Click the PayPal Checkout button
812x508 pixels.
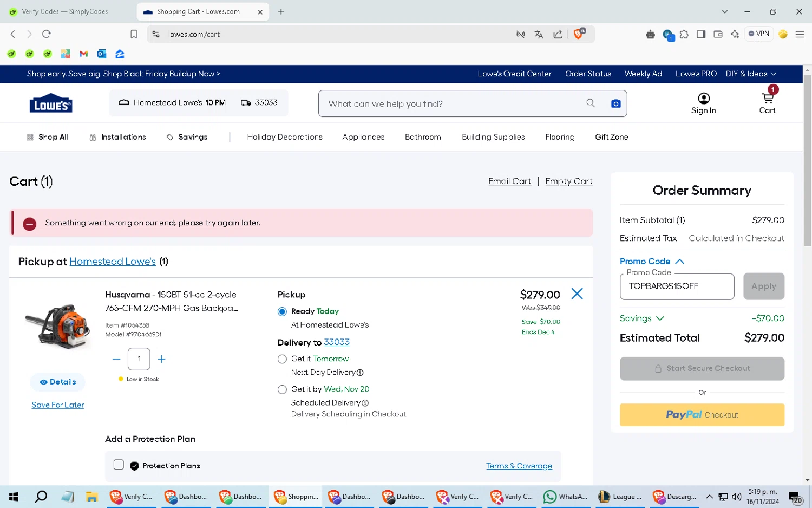pyautogui.click(x=702, y=415)
